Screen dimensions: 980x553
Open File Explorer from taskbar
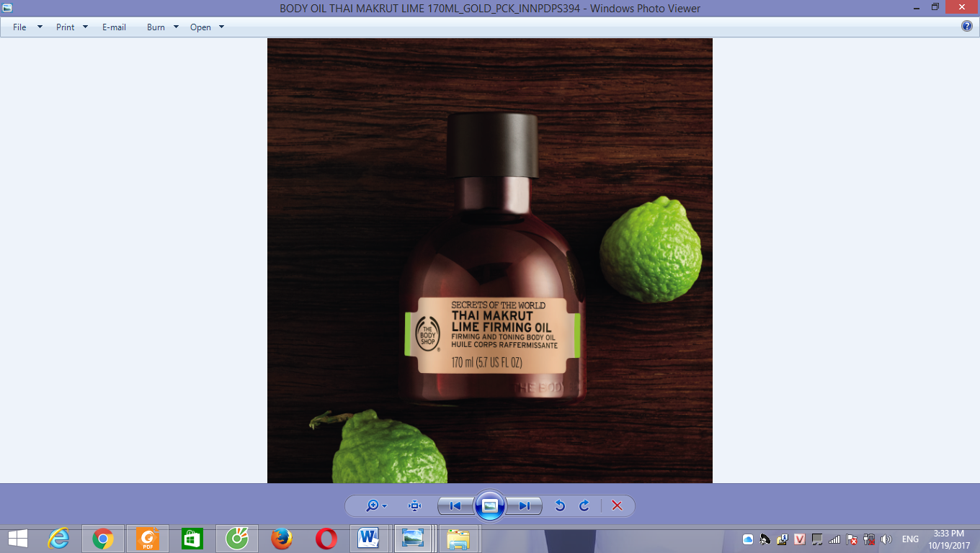tap(458, 539)
